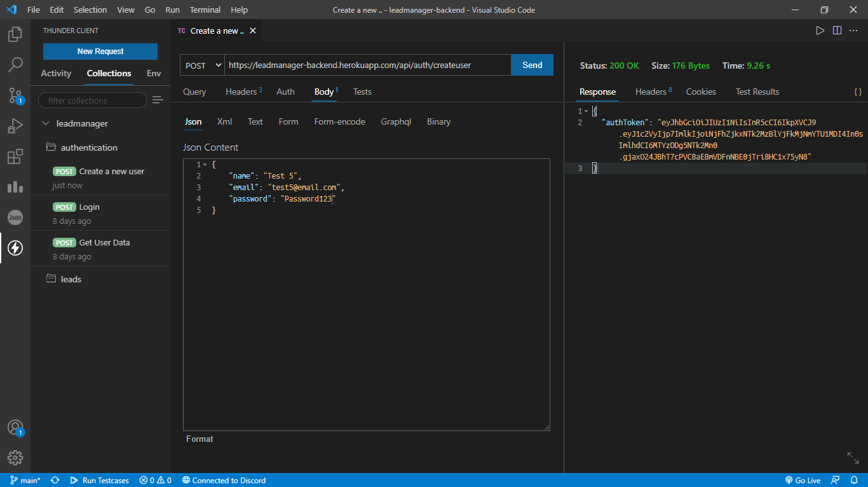Open the POST method dropdown
Screen dimensions: 868x487
tap(202, 65)
